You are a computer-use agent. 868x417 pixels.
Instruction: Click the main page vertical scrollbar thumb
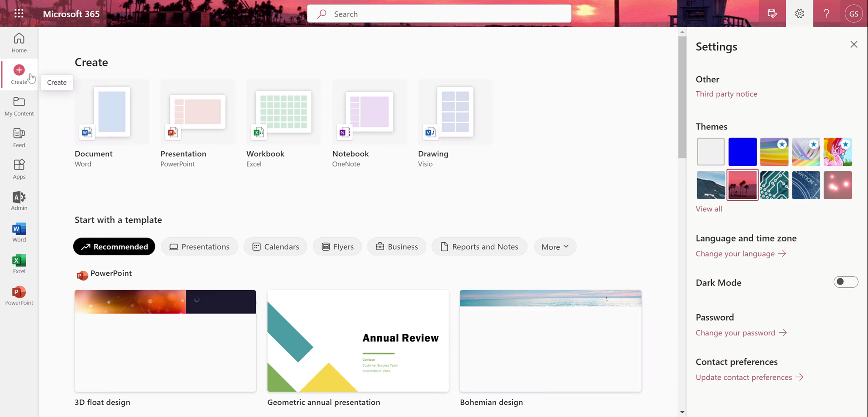[682, 97]
